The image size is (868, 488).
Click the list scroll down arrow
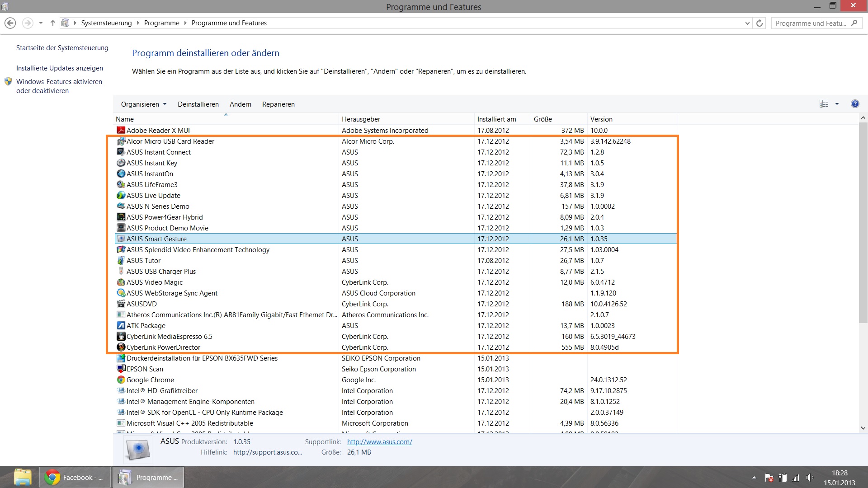[x=863, y=428]
